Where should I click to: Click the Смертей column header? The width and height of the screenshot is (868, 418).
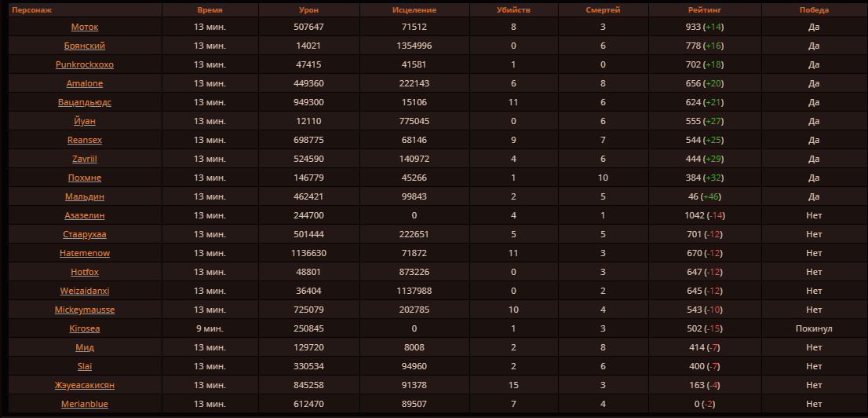click(603, 10)
